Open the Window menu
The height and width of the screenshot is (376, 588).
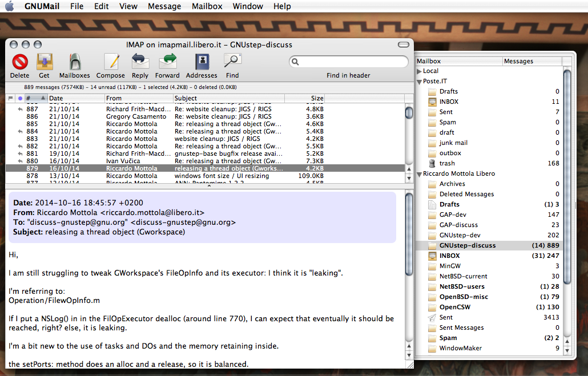pyautogui.click(x=248, y=6)
